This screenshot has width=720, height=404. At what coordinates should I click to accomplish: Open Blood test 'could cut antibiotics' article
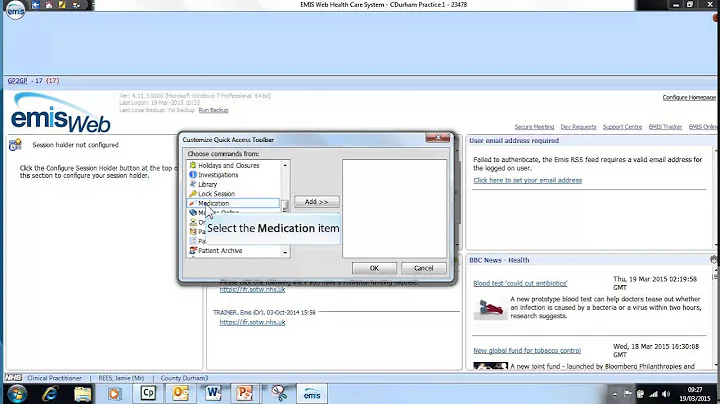point(520,284)
